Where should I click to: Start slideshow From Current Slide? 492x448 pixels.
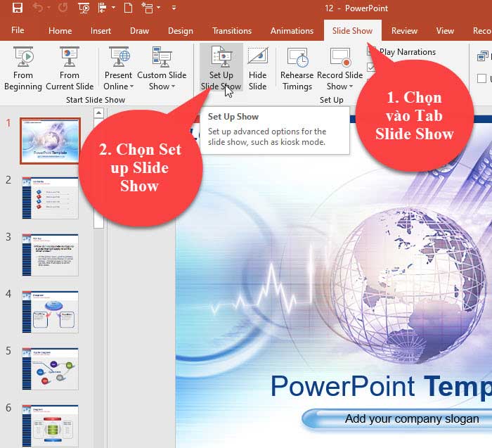[x=70, y=68]
